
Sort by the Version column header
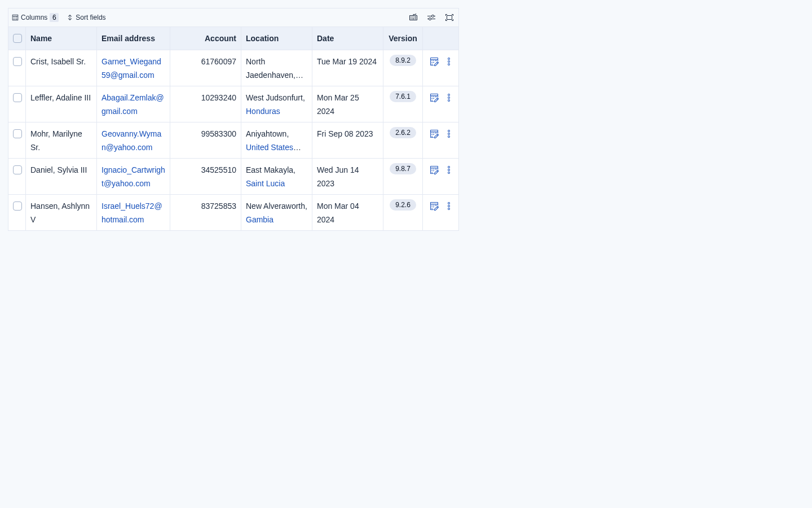(x=403, y=38)
